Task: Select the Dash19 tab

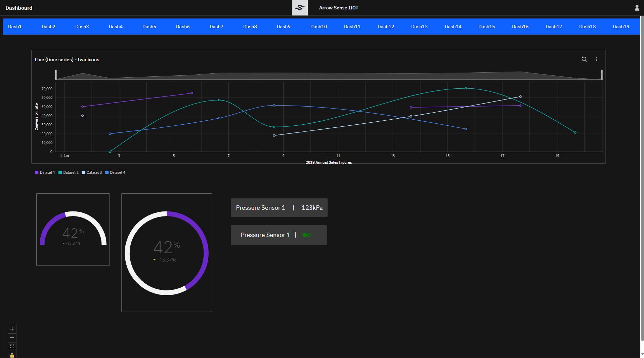Action: pos(621,27)
